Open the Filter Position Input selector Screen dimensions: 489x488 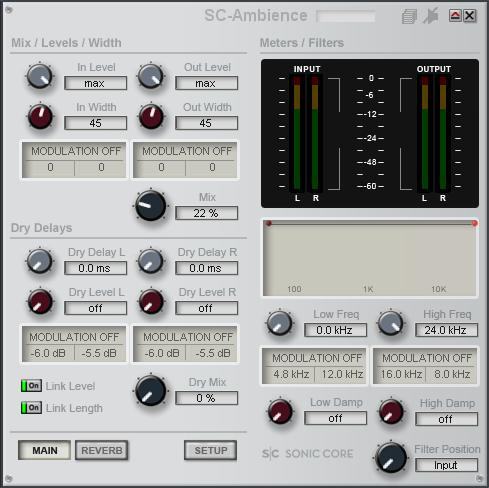[x=446, y=465]
